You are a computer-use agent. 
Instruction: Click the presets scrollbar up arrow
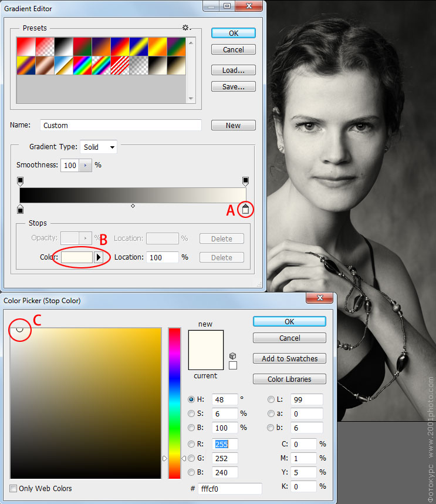(x=191, y=42)
